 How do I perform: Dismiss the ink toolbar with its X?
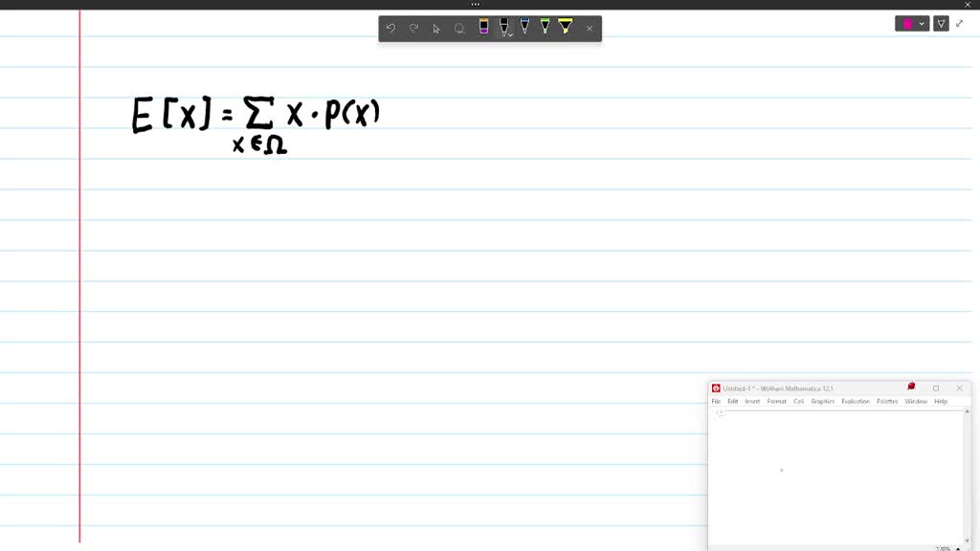click(x=589, y=29)
